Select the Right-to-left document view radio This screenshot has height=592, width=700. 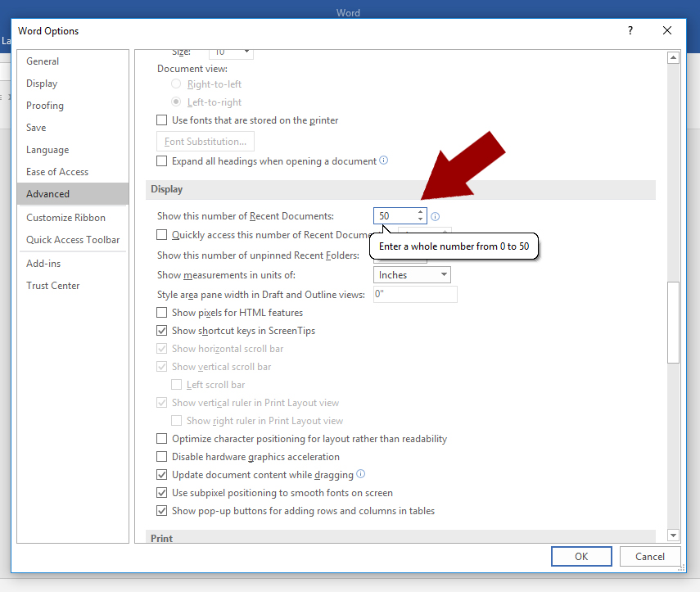[x=176, y=84]
